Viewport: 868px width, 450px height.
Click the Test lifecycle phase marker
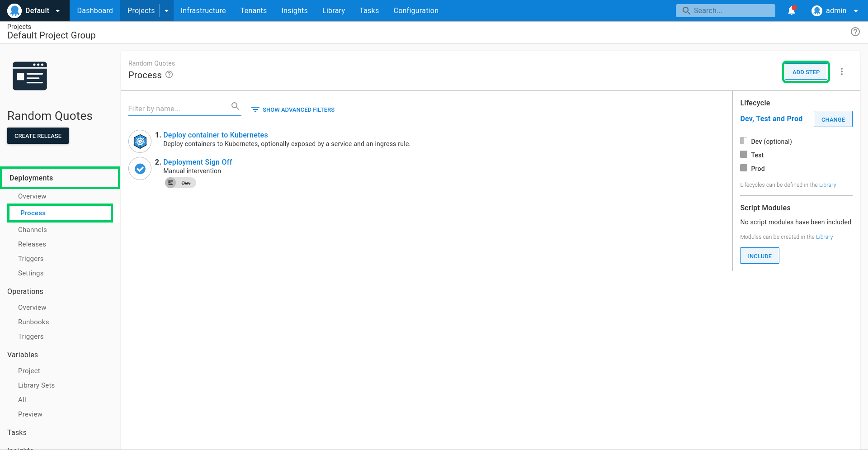[744, 154]
